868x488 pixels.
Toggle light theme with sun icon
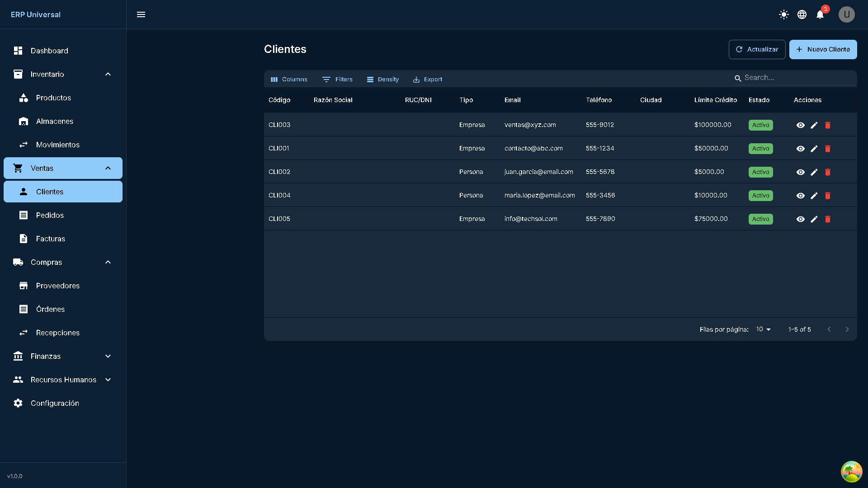784,14
